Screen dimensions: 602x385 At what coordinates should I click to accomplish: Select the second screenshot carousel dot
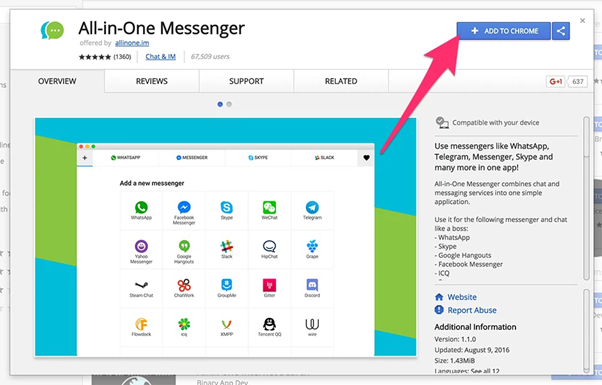[229, 104]
